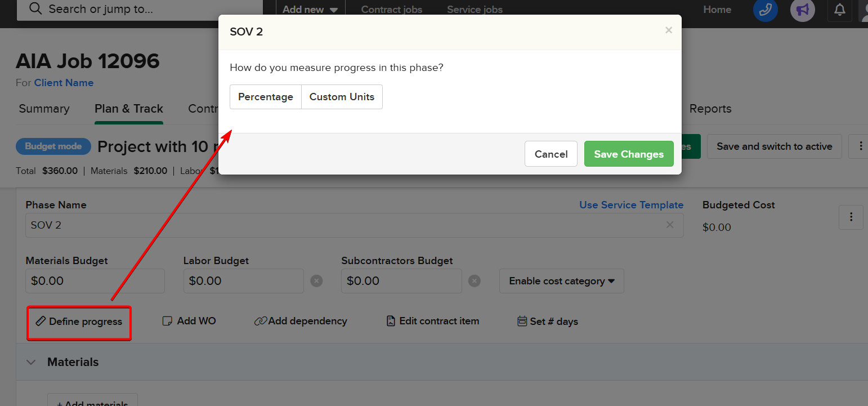The width and height of the screenshot is (868, 406).
Task: Switch to the Summary tab
Action: coord(44,109)
